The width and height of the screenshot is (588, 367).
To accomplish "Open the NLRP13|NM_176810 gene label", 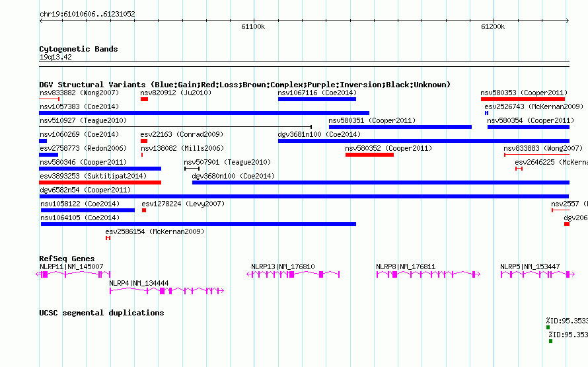I will pyautogui.click(x=283, y=266).
